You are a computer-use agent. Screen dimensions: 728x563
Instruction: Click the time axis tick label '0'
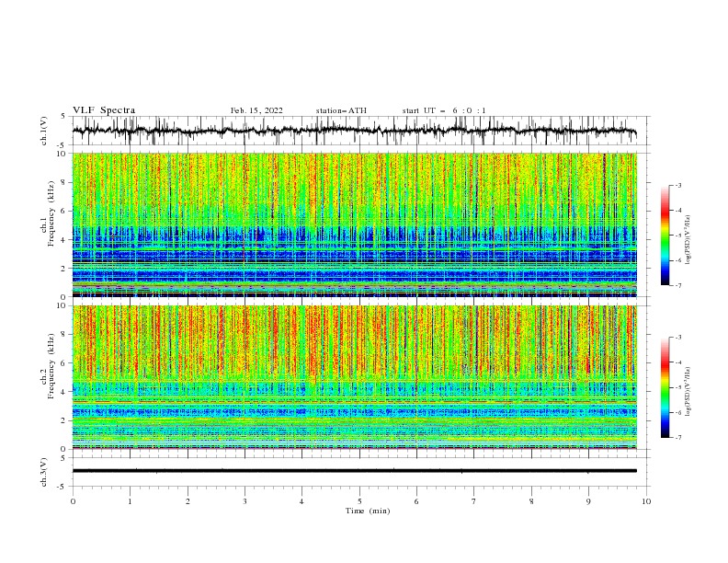[x=73, y=501]
